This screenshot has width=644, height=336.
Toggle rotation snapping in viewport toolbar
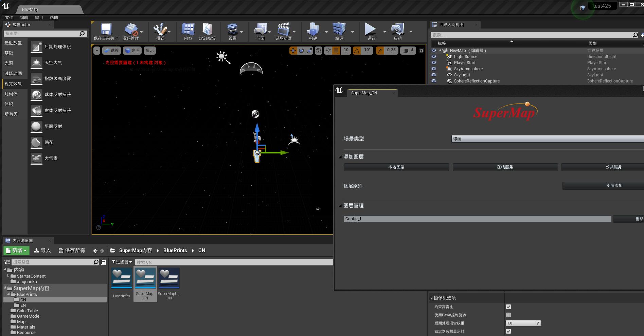coord(357,51)
